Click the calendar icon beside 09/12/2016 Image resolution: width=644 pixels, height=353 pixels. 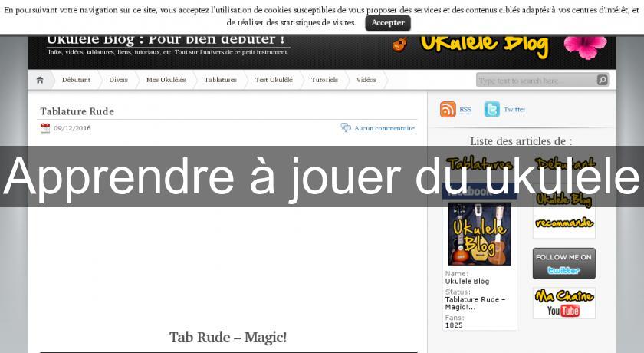[x=45, y=128]
